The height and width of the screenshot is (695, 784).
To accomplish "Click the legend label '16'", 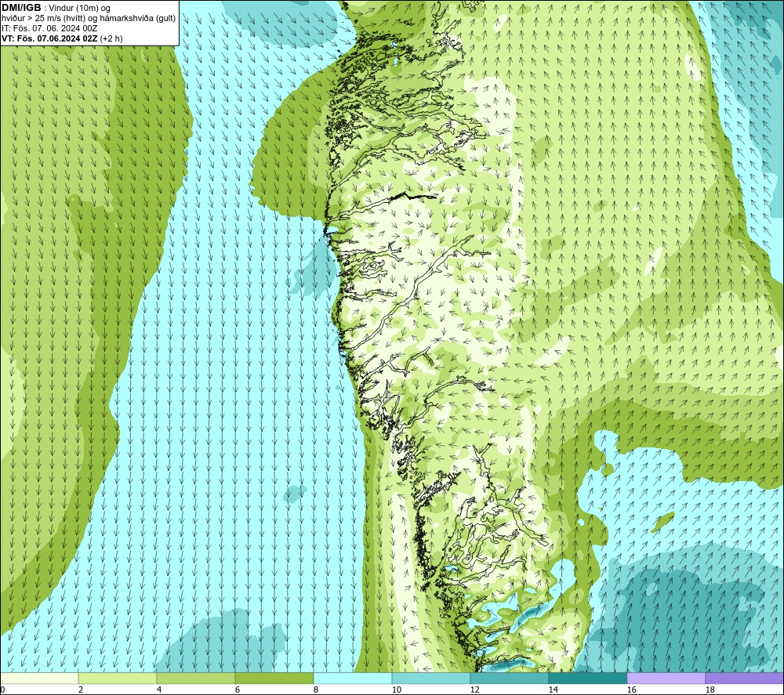I will tap(631, 690).
